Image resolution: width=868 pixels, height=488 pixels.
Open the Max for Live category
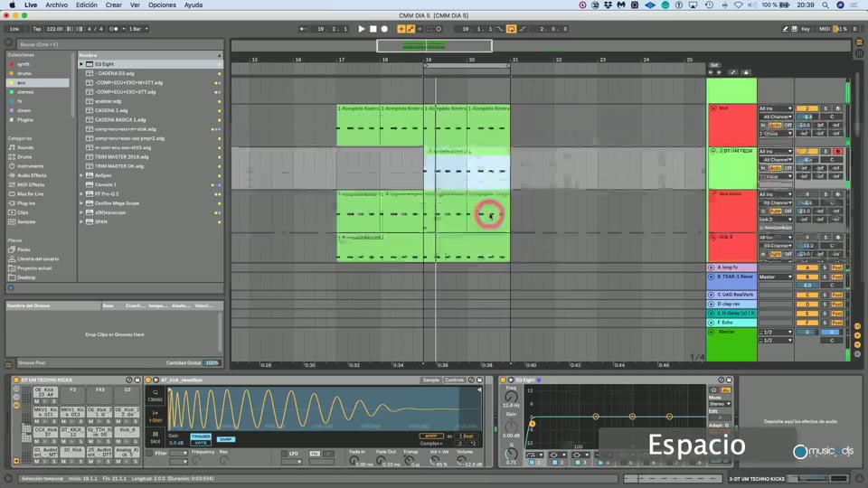pyautogui.click(x=38, y=194)
